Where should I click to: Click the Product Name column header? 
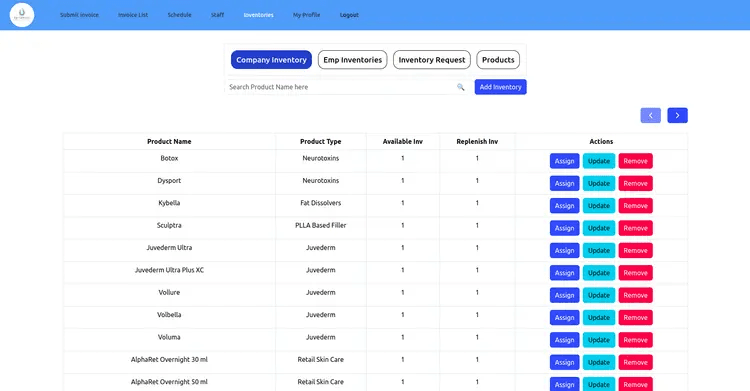(169, 142)
